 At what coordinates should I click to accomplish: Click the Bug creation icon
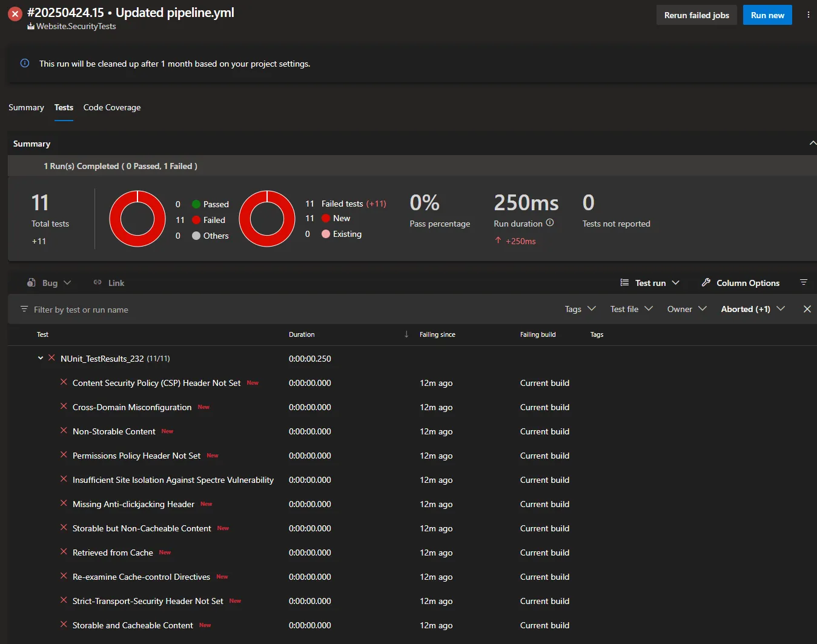click(x=31, y=282)
